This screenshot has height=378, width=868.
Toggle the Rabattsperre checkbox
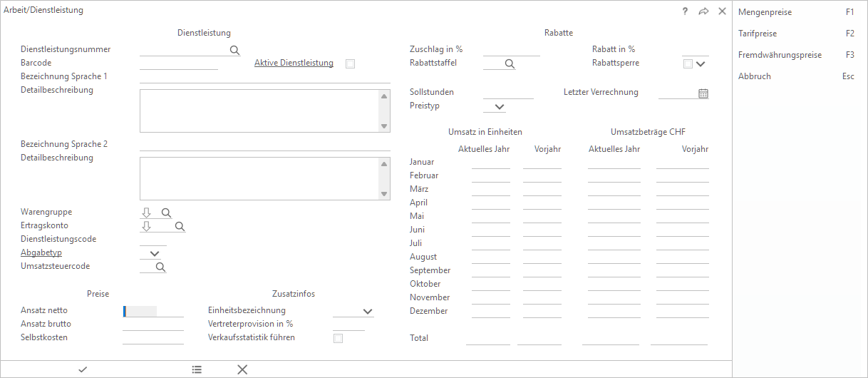[687, 63]
